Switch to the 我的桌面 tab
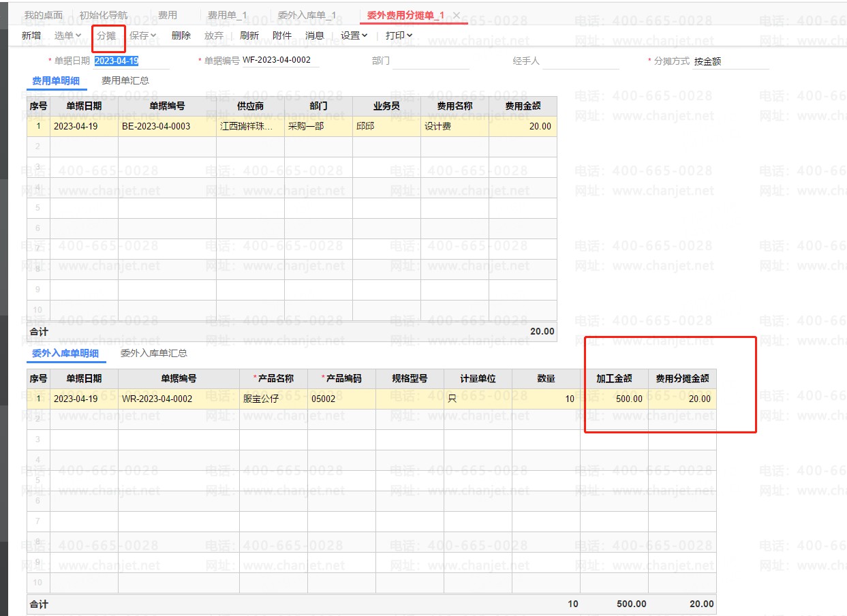The height and width of the screenshot is (616, 847). [x=44, y=15]
